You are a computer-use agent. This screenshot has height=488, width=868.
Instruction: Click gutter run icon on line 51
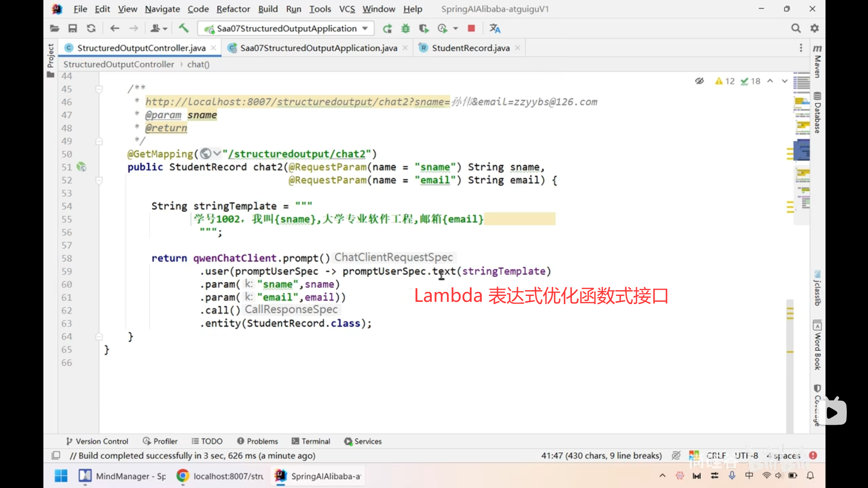tap(81, 167)
